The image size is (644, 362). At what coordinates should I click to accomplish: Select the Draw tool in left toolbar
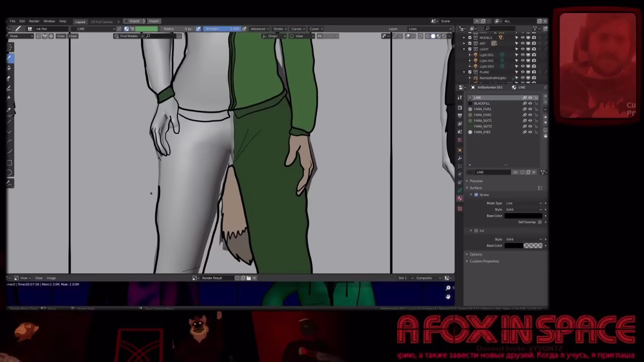pos(10,57)
